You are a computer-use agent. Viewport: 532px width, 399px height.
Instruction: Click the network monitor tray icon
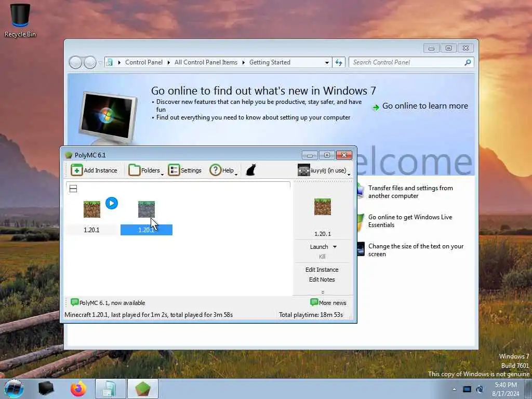tap(467, 389)
